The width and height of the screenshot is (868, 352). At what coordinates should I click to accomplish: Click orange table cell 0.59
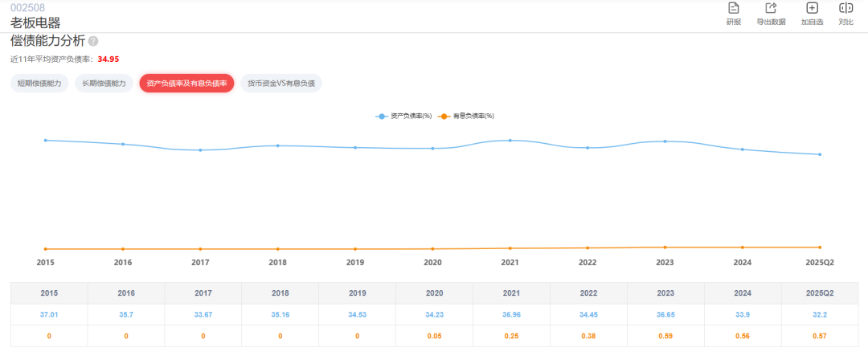click(665, 336)
